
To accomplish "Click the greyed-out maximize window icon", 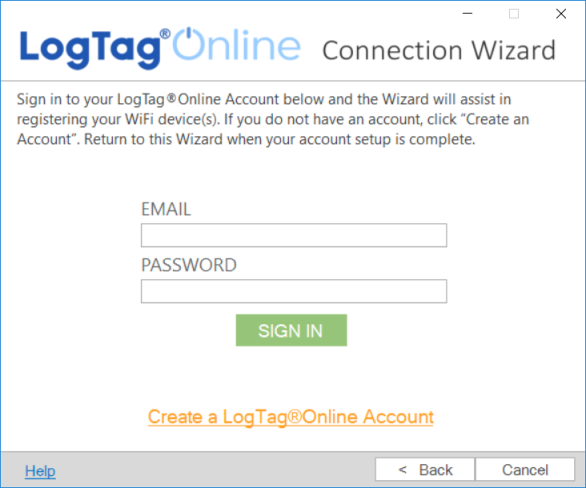I will click(514, 14).
